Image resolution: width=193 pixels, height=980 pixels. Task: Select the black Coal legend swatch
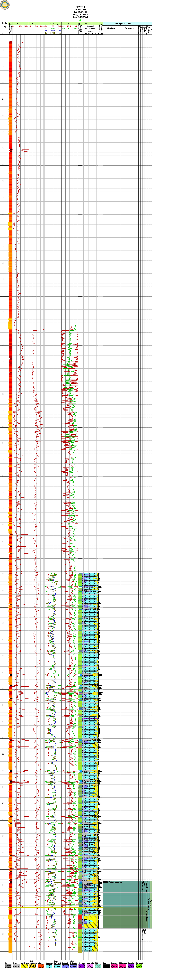click(106, 966)
